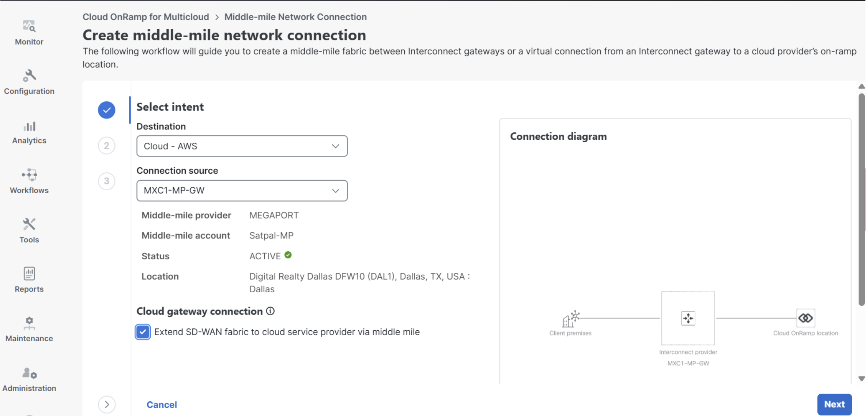Click the vertical scrollbar down arrow

[x=861, y=379]
